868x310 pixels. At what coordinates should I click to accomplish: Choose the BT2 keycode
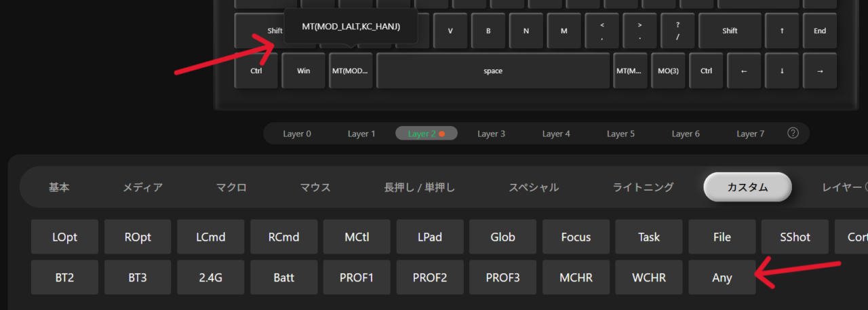pyautogui.click(x=64, y=277)
